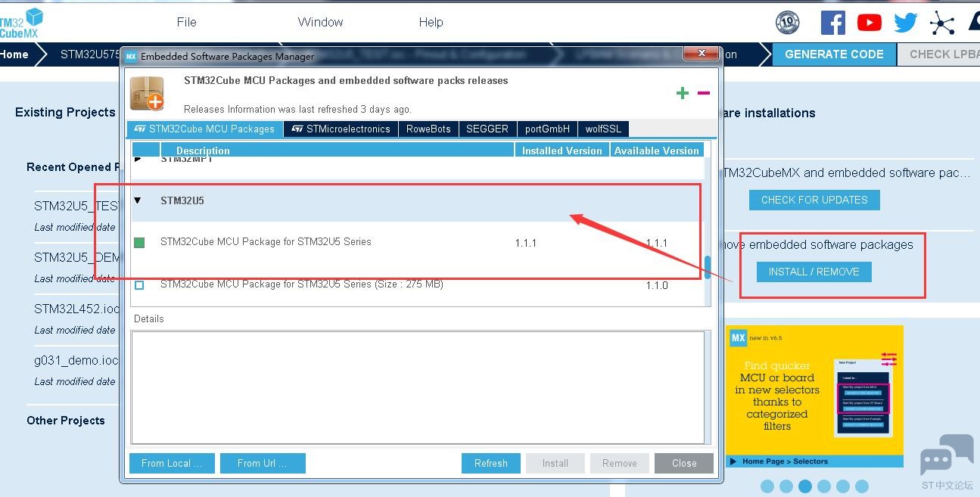Open the Twitter bird icon
The image size is (980, 497).
(905, 23)
